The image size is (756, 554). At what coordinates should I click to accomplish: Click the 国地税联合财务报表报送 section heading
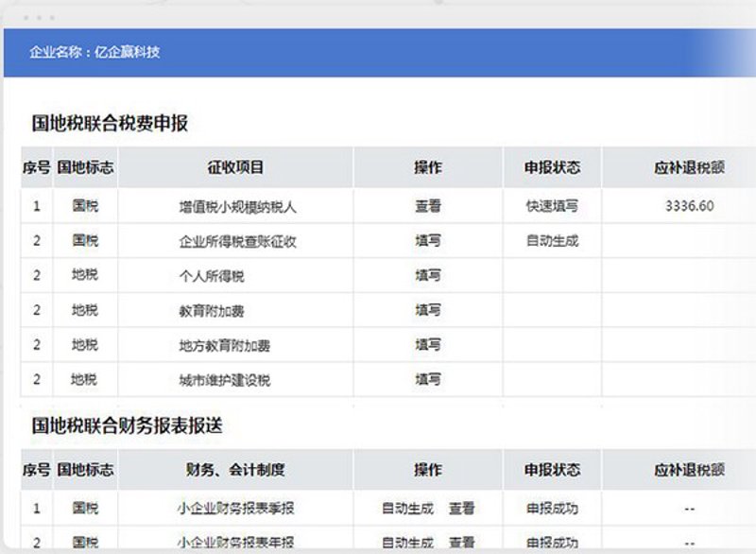coord(128,425)
